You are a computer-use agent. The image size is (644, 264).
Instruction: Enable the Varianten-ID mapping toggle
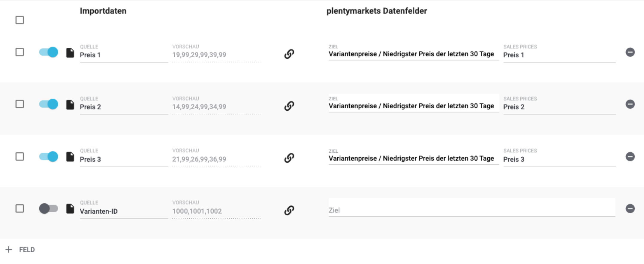point(49,208)
